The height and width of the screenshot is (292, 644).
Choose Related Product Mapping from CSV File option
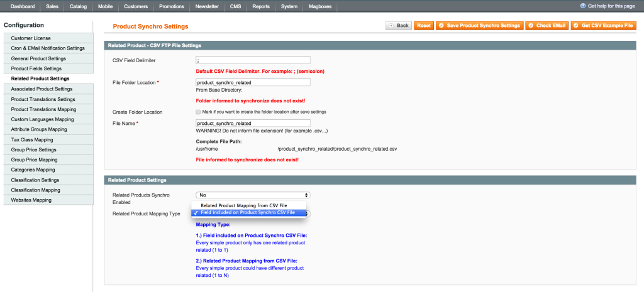[x=249, y=205]
